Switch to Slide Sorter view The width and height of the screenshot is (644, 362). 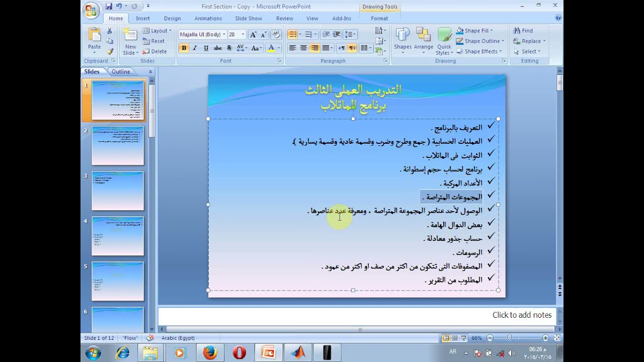(455, 338)
